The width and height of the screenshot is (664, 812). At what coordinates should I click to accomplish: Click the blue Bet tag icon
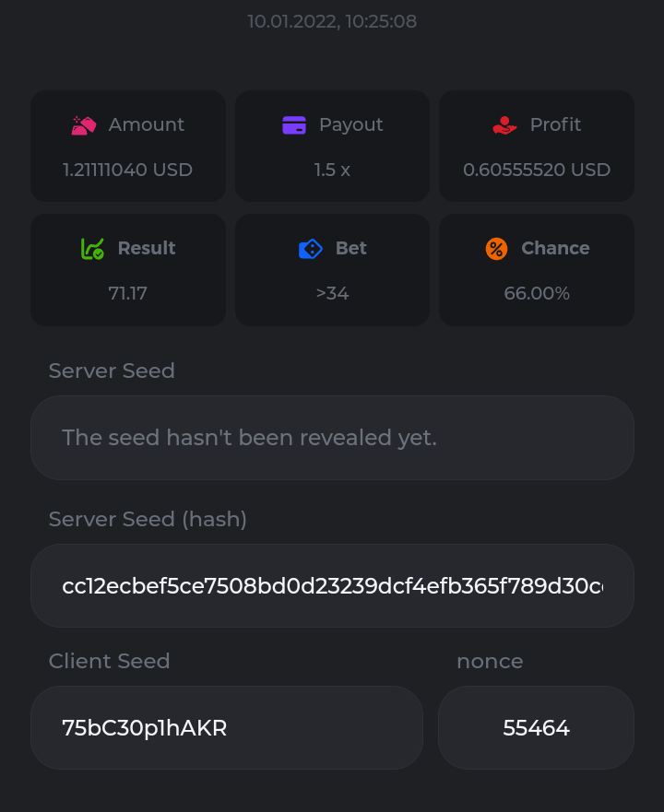311,249
